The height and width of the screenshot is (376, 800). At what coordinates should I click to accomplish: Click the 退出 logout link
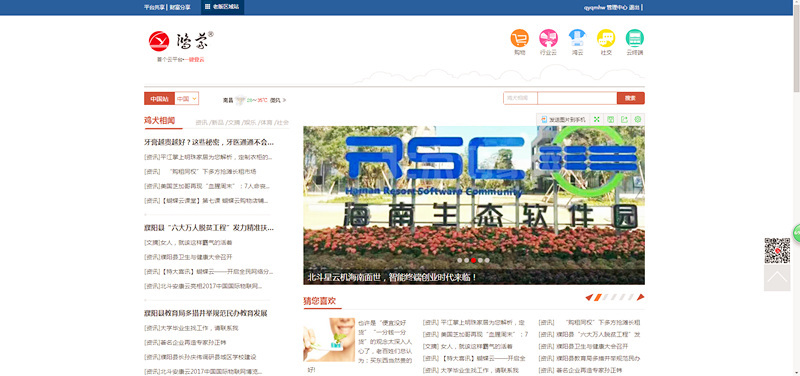pyautogui.click(x=634, y=7)
